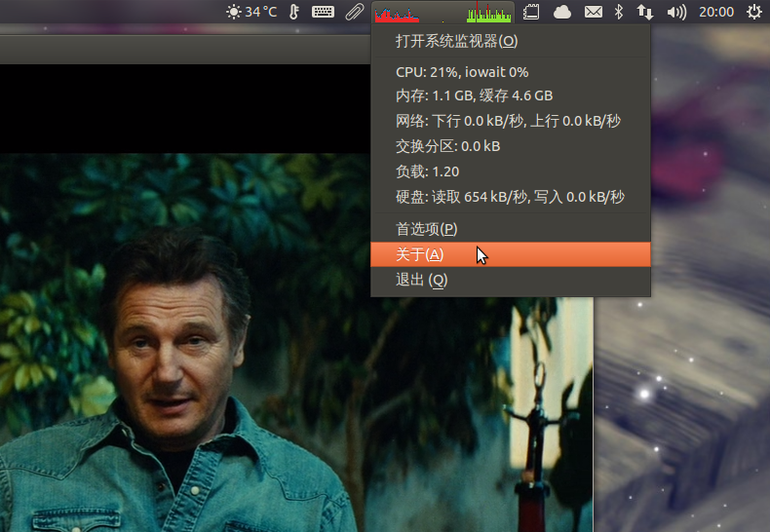770x532 pixels.
Task: Click the 负载: 1.20 load entry
Action: point(511,171)
